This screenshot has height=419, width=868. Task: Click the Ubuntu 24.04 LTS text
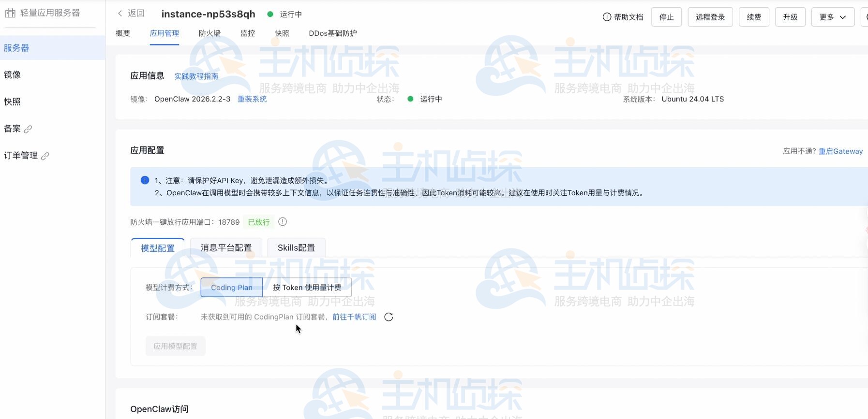click(693, 99)
